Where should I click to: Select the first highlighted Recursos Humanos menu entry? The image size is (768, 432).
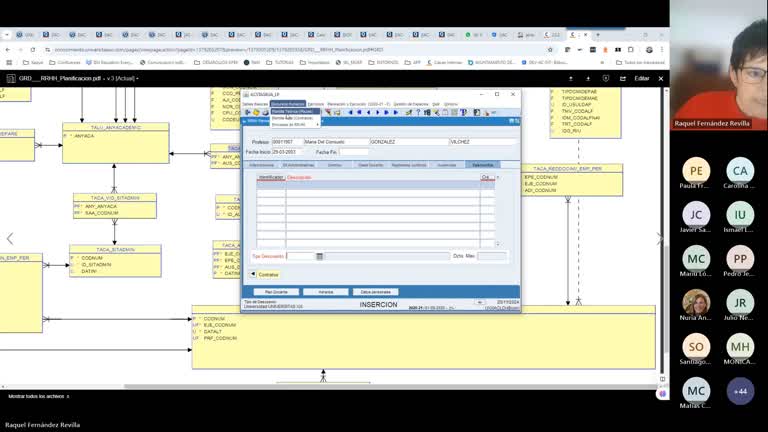(x=295, y=112)
